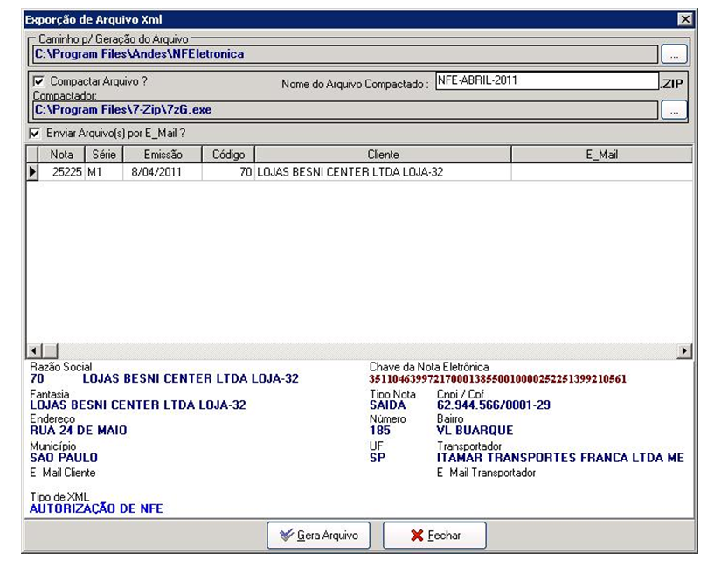Click the 25225 nota cell
The height and width of the screenshot is (567, 728).
pyautogui.click(x=62, y=172)
